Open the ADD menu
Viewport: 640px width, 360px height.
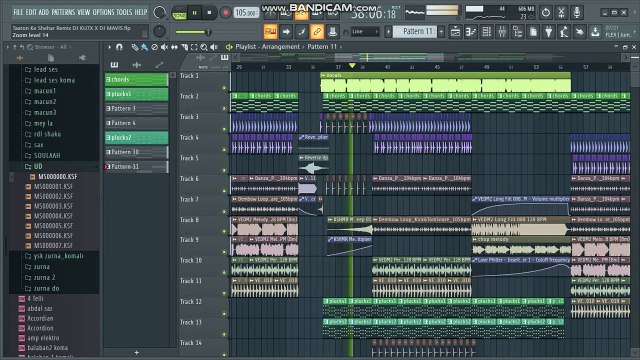[44, 12]
